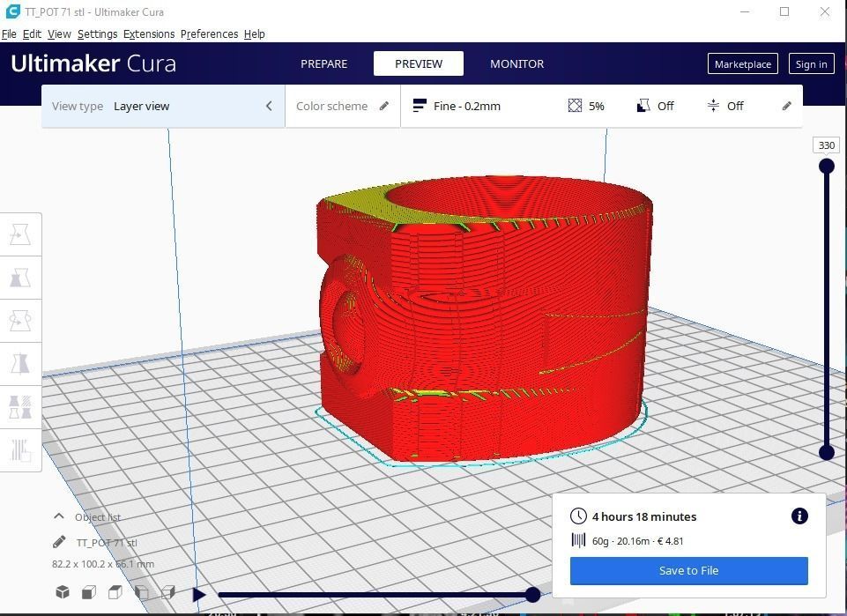Click the print info icon
This screenshot has width=847, height=616.
click(799, 516)
